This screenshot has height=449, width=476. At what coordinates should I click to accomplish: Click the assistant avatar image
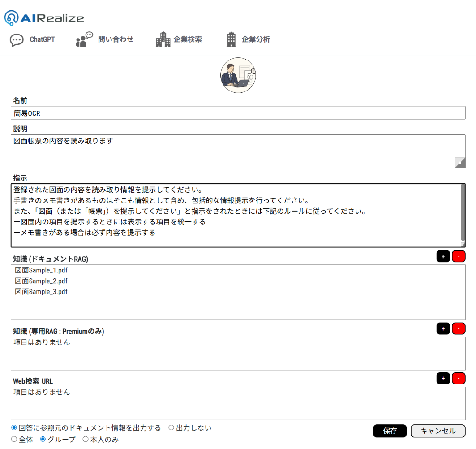coord(238,75)
